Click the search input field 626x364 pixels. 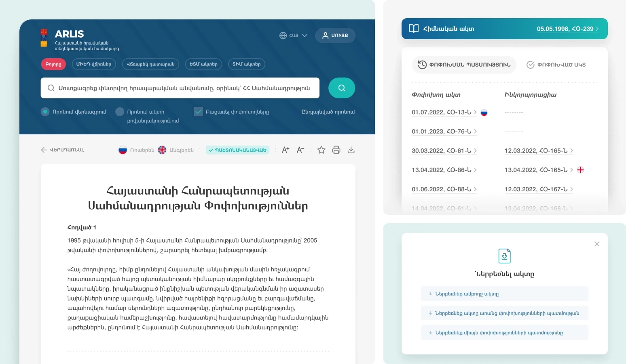(180, 88)
